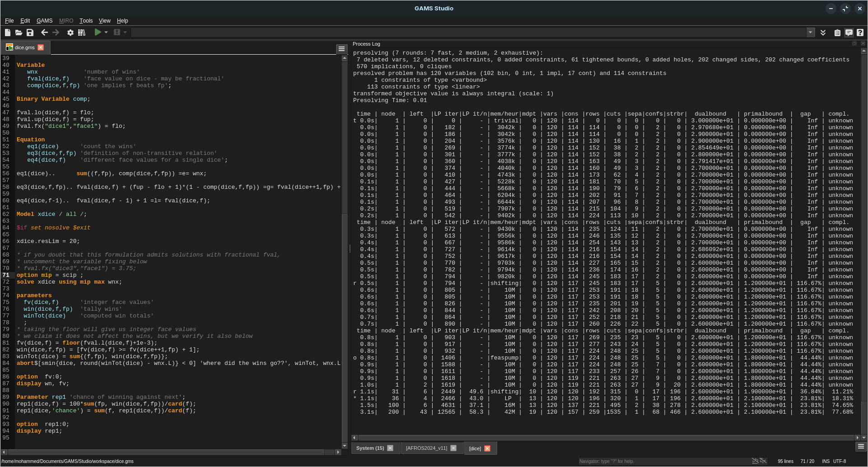Run the GAMS model with the green play icon
This screenshot has height=467, width=868.
98,32
